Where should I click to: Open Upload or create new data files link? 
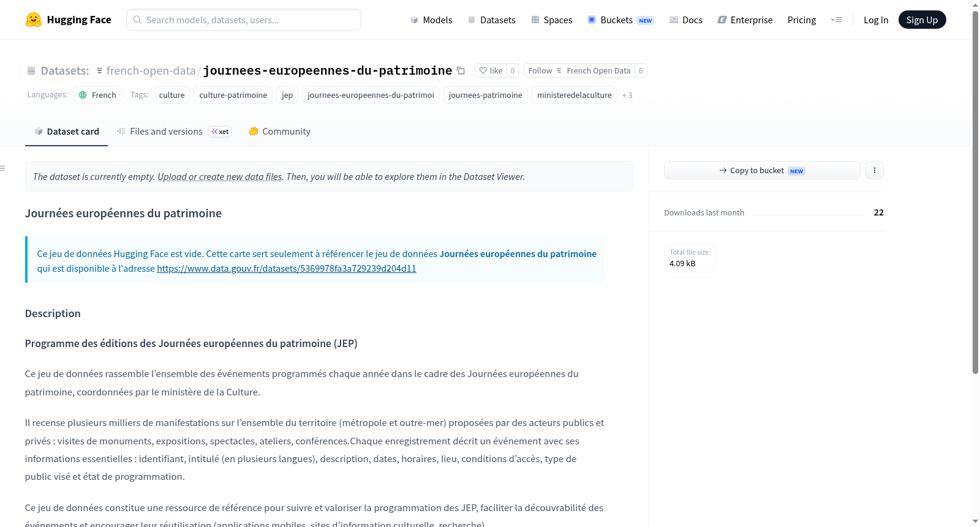[x=220, y=177]
